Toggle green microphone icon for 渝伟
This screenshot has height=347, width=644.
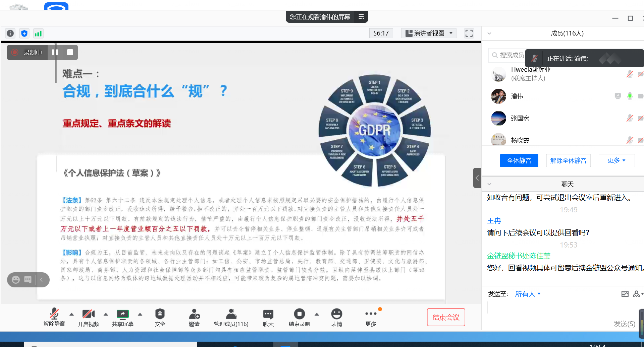coord(630,96)
